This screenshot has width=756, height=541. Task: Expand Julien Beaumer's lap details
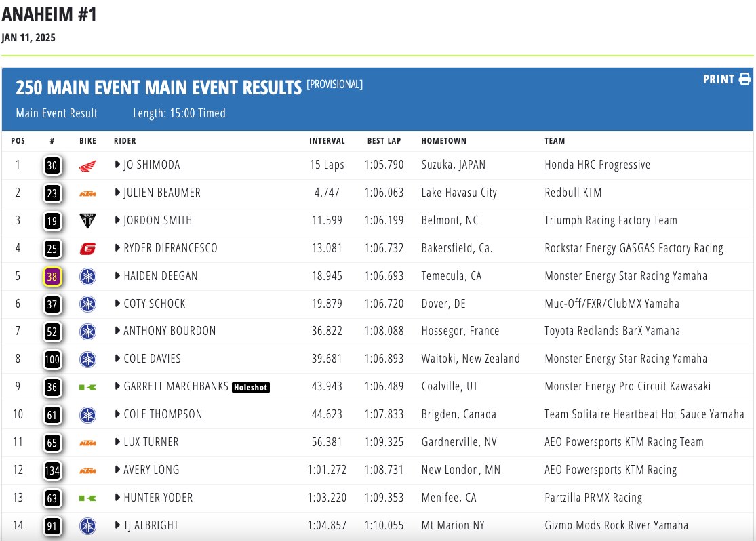pos(117,193)
